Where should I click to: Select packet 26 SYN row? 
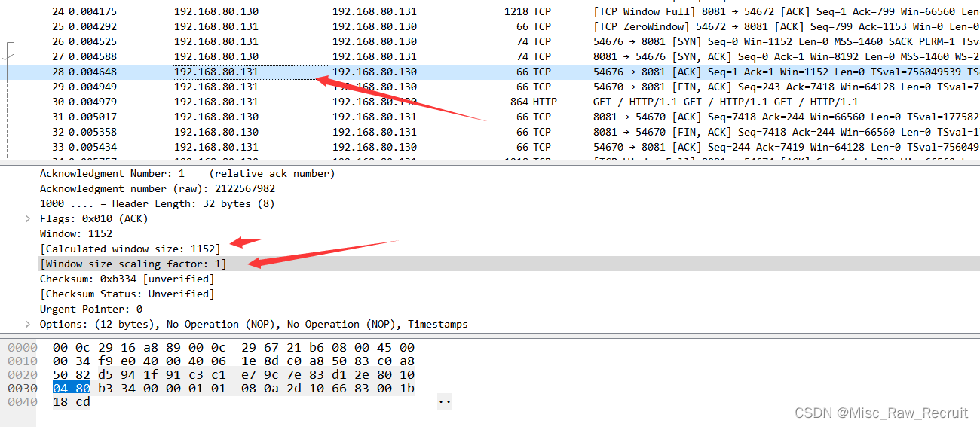pos(490,41)
